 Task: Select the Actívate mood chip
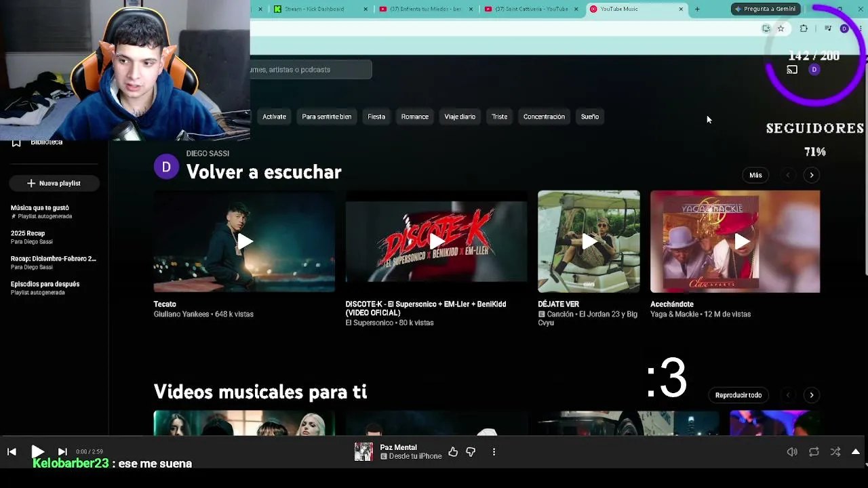coord(275,117)
